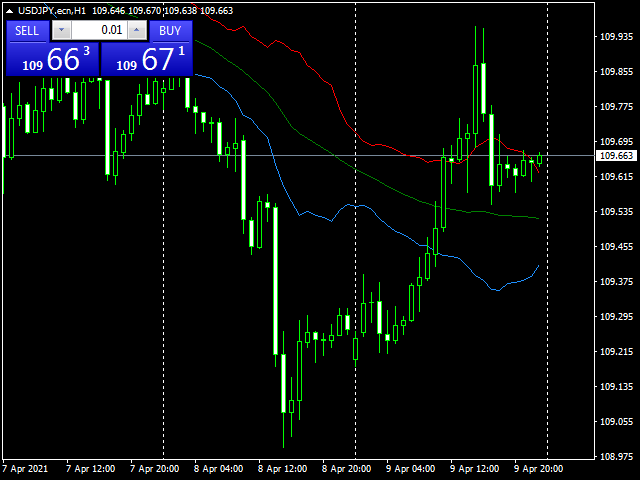
Task: Click price scale value 109.695
Action: click(616, 142)
